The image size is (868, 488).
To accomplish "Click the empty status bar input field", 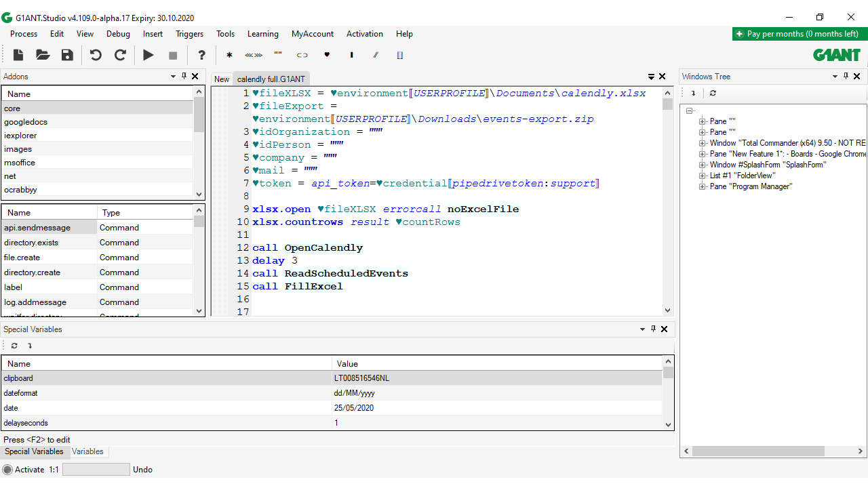I will (x=96, y=470).
